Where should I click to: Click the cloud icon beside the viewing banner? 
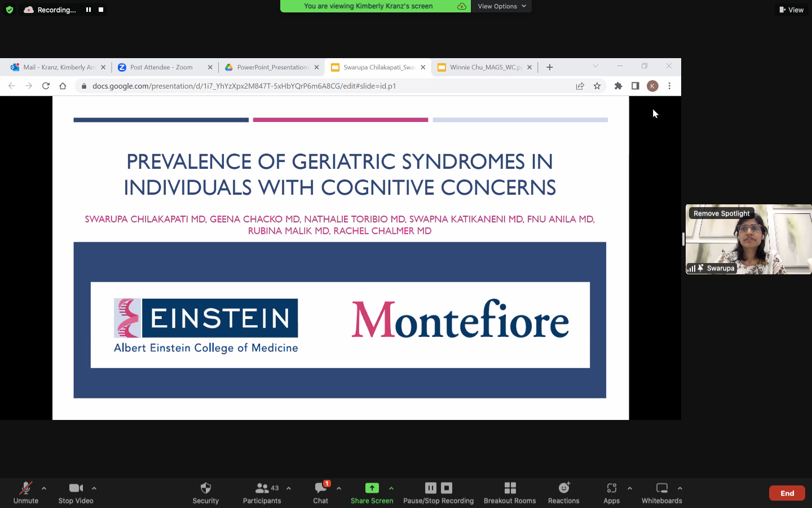click(x=462, y=6)
